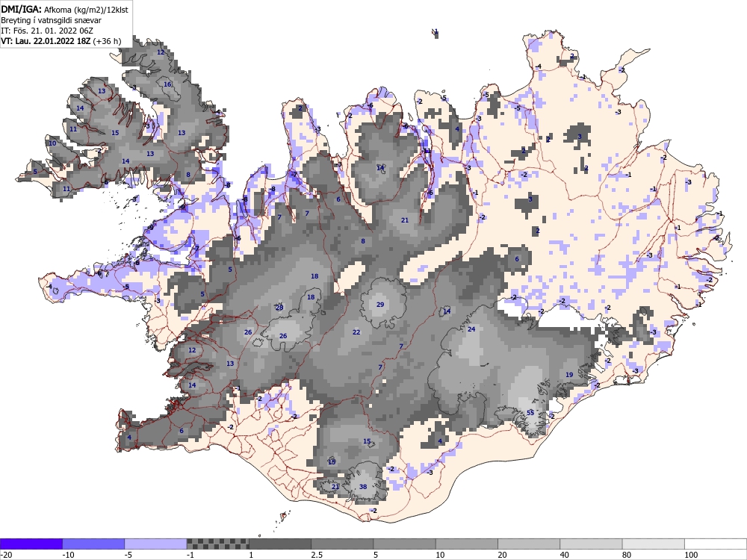Image resolution: width=747 pixels, height=560 pixels.
Task: Click the "40" legend label
Action: point(565,555)
